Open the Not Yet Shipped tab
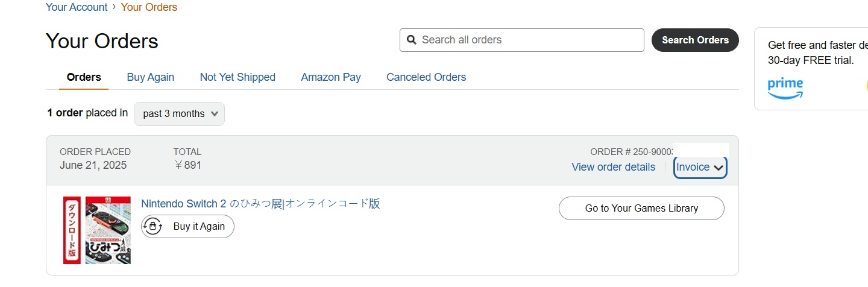 237,77
